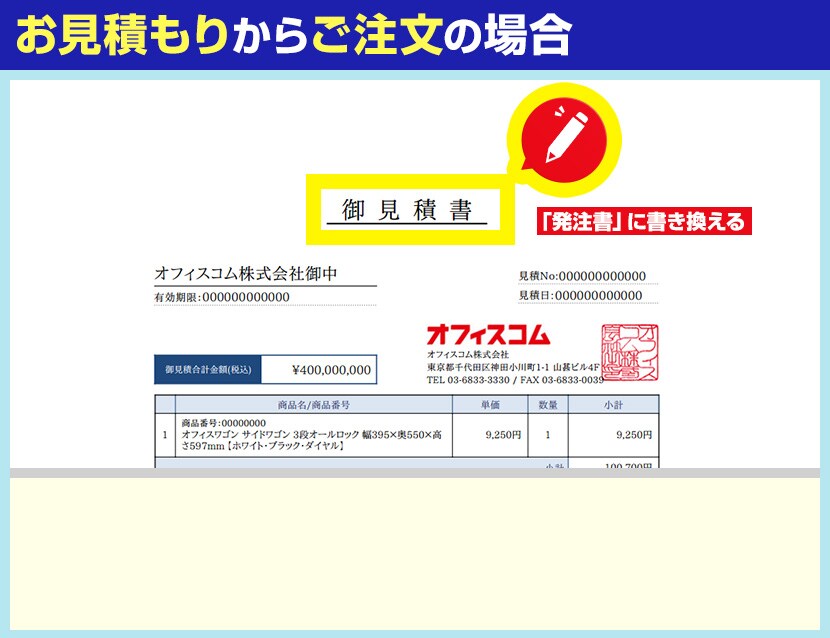This screenshot has width=830, height=638.
Task: Click the オフィスコム株式会社 name under the logo
Action: [468, 354]
